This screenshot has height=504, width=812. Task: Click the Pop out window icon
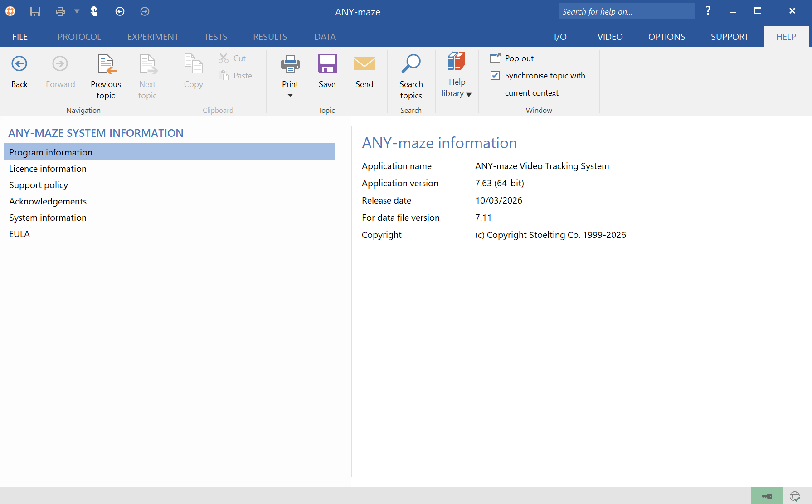coord(495,58)
